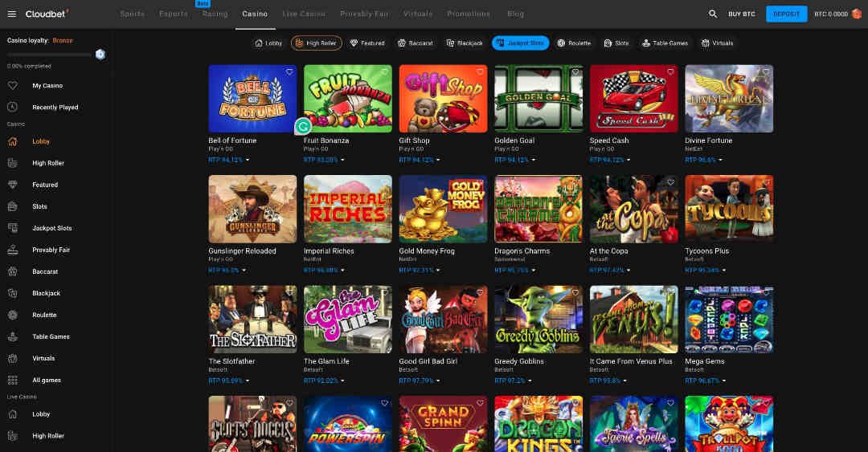868x452 pixels.
Task: Favorite Gift Shop with heart icon
Action: pyautogui.click(x=480, y=72)
